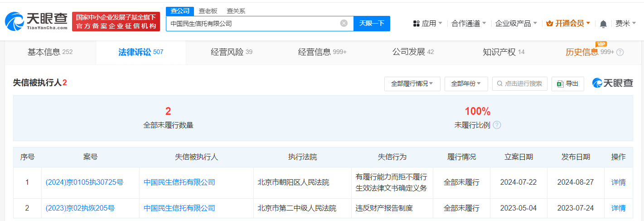Click the help icon next to 未履行比例

point(497,125)
